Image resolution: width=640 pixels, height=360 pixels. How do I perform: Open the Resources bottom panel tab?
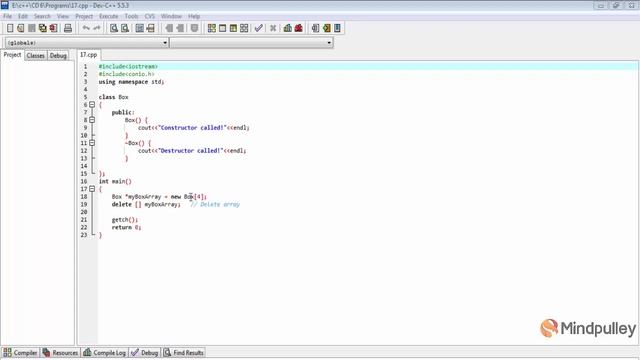point(60,353)
